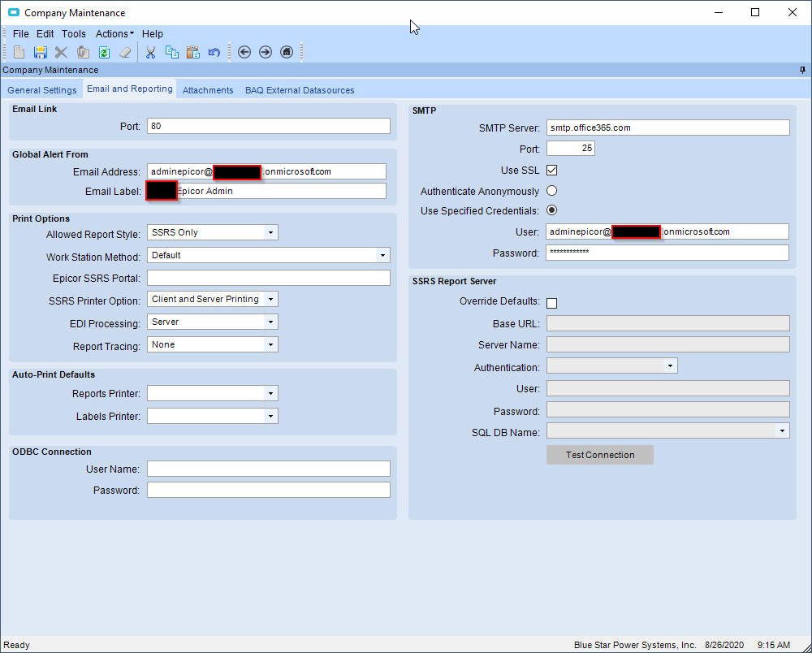This screenshot has height=653, width=812.
Task: Select the Clear (eraser) toolbar icon
Action: 125,52
